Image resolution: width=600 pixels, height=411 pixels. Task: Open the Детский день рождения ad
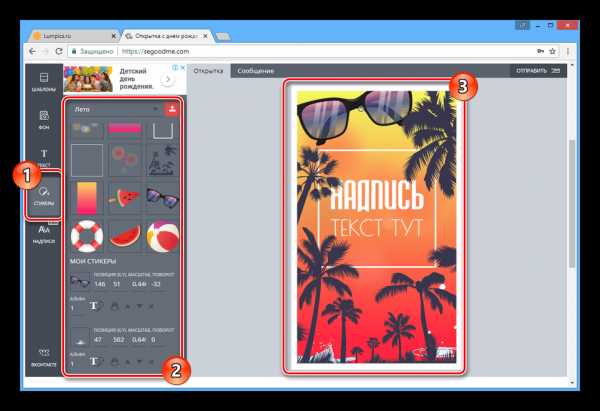(x=125, y=79)
